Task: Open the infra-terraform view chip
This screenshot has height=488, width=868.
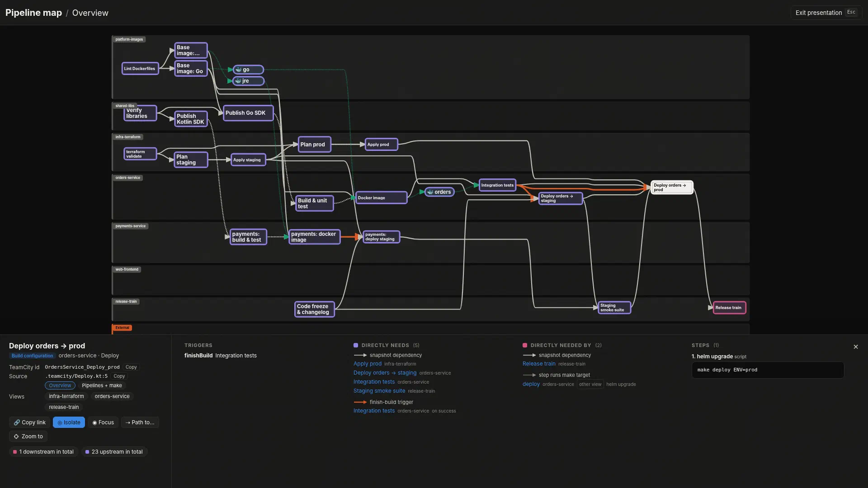Action: pos(66,396)
